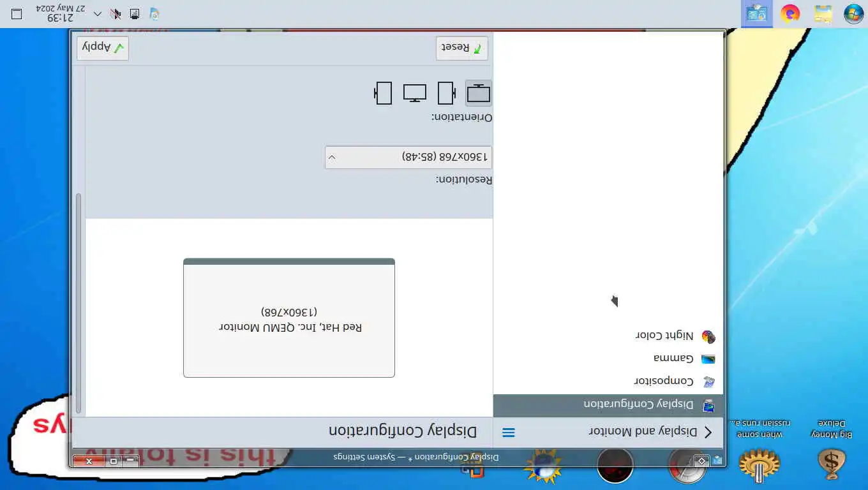
Task: Click the show desktop button on the taskbar
Action: click(17, 13)
